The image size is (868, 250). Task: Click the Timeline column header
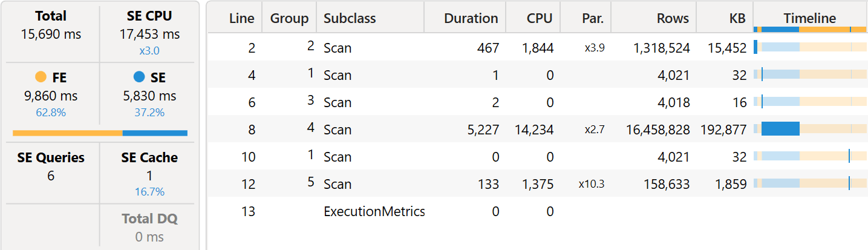click(x=810, y=18)
